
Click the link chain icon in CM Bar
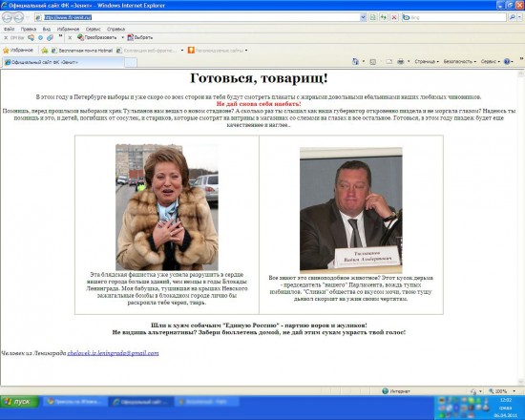coord(50,38)
